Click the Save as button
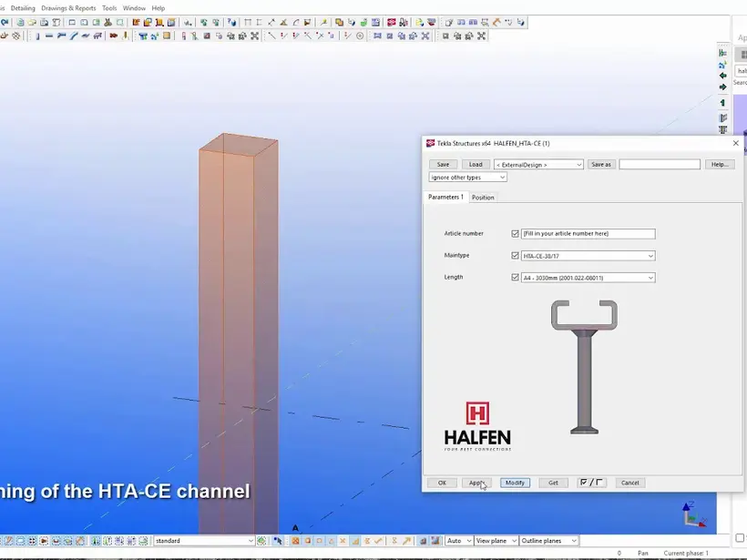Image resolution: width=747 pixels, height=560 pixels. [600, 164]
